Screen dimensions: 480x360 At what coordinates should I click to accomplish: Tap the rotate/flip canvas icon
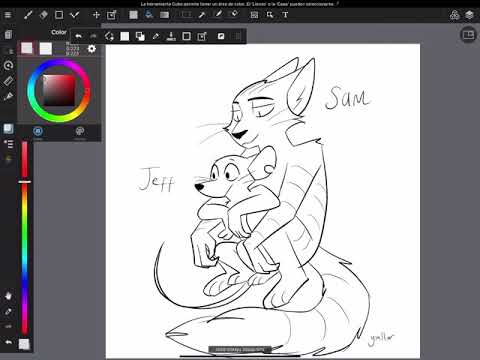109,36
